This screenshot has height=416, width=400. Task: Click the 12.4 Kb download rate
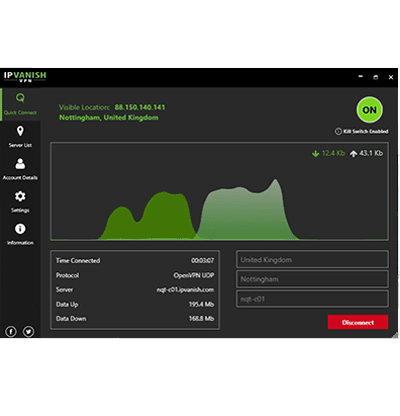point(333,153)
